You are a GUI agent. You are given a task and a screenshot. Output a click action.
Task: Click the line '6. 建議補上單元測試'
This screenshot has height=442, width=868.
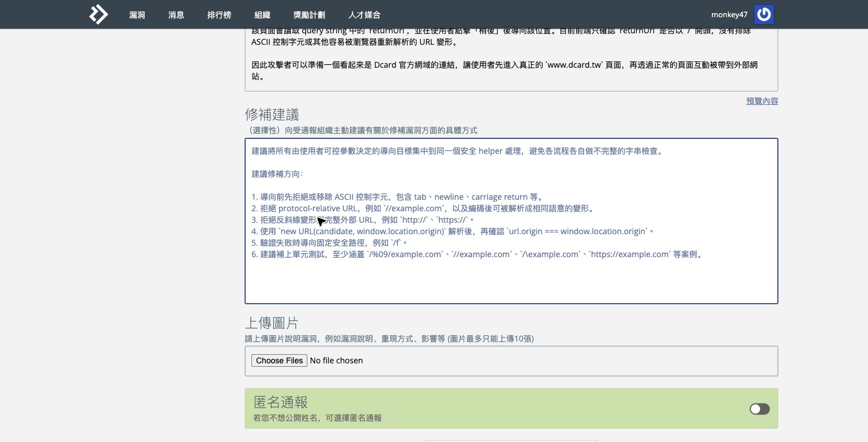477,254
